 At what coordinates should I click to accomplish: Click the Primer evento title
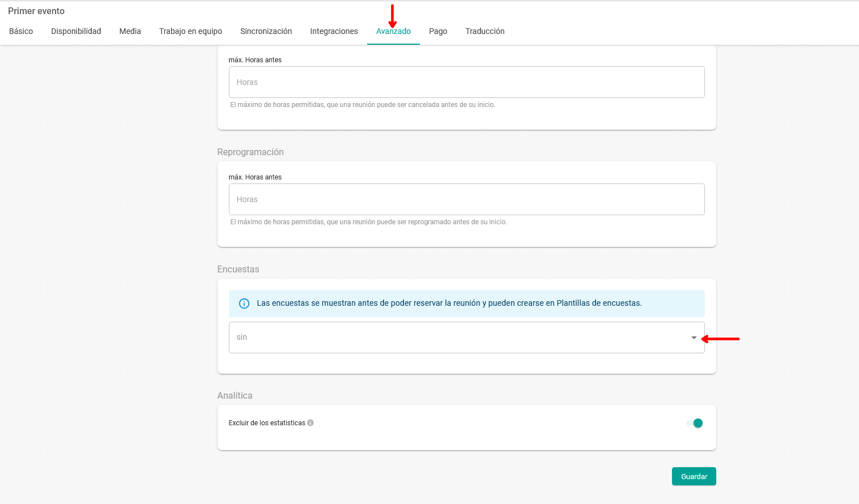[36, 11]
